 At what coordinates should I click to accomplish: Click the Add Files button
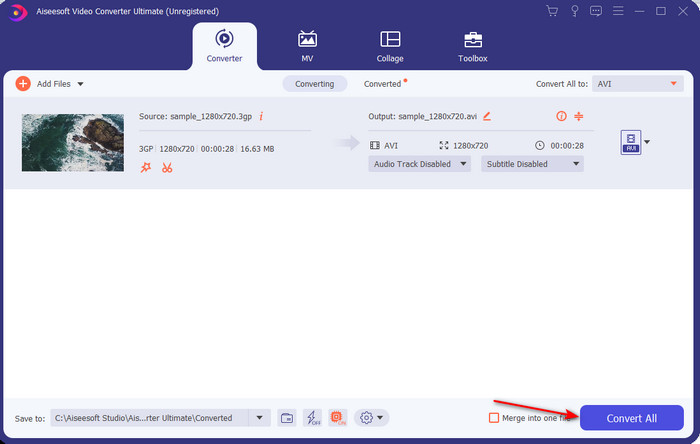47,84
